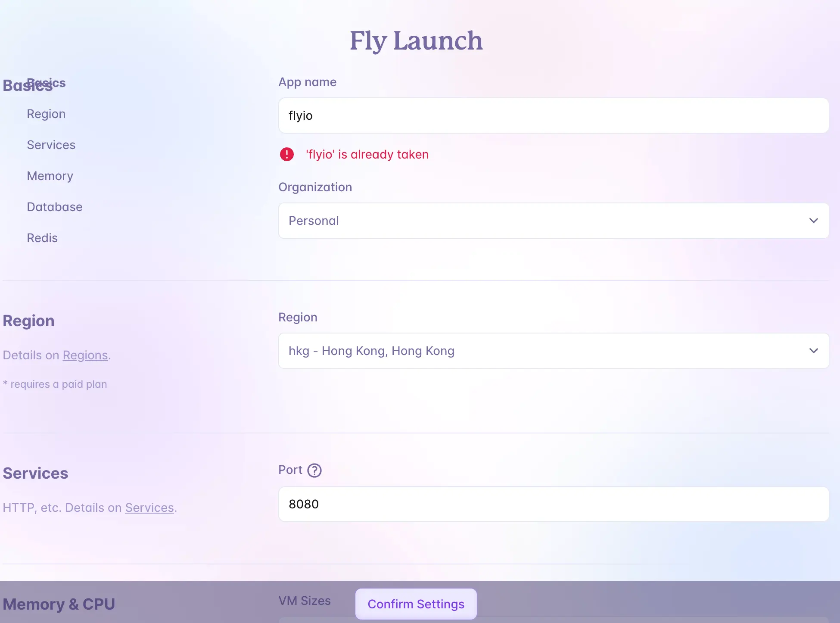This screenshot has height=623, width=840.
Task: Open the Services details link
Action: tap(149, 508)
